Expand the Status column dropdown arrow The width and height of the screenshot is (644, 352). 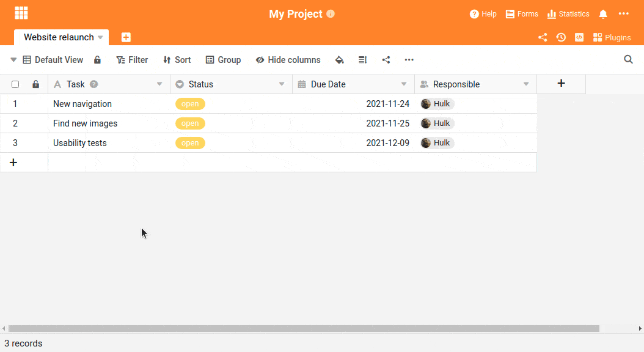coord(282,84)
